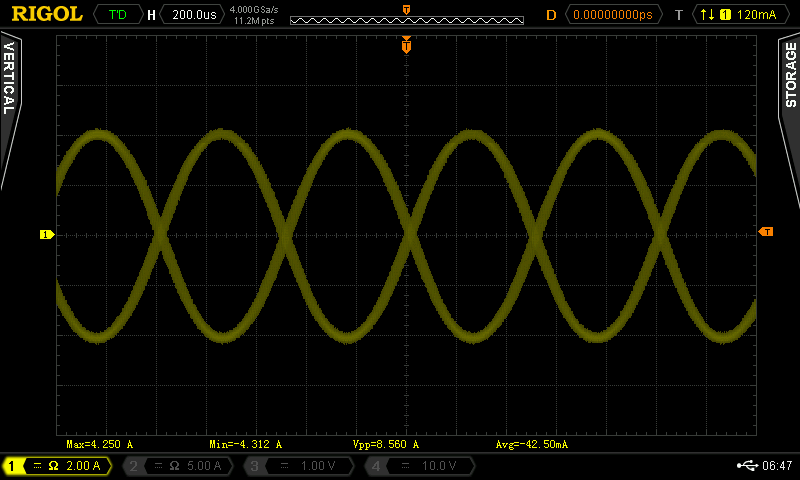Toggle channel 3 label 1.00 V
The height and width of the screenshot is (480, 800).
click(299, 466)
